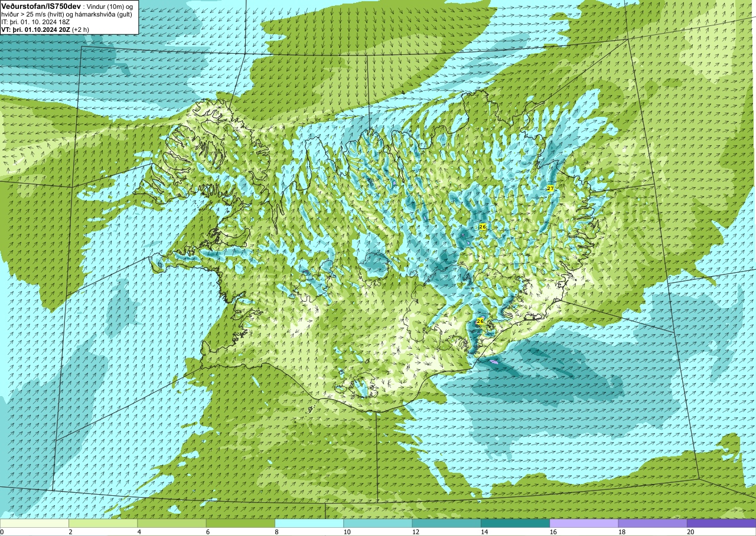Click the yellow 26 marker near southeast glacier
The height and width of the screenshot is (536, 756).
[480, 322]
